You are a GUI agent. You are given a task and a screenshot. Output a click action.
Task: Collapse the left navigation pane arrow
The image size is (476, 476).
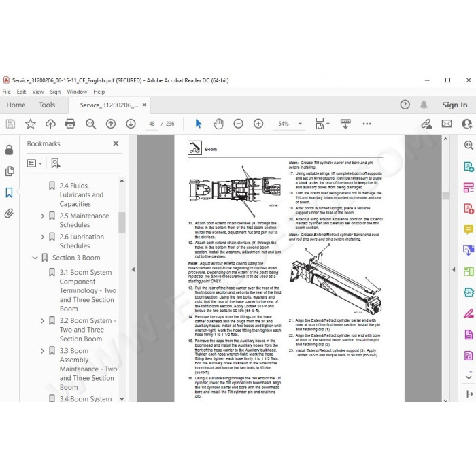(133, 269)
